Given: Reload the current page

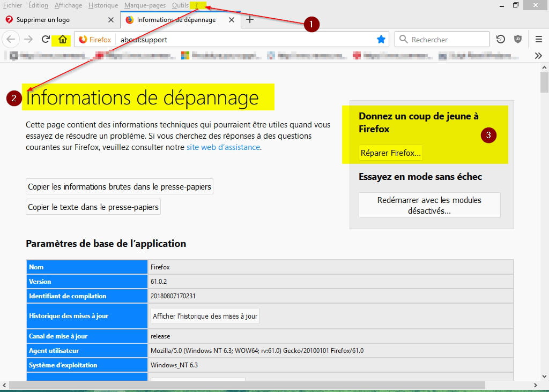Looking at the screenshot, I should pos(46,39).
